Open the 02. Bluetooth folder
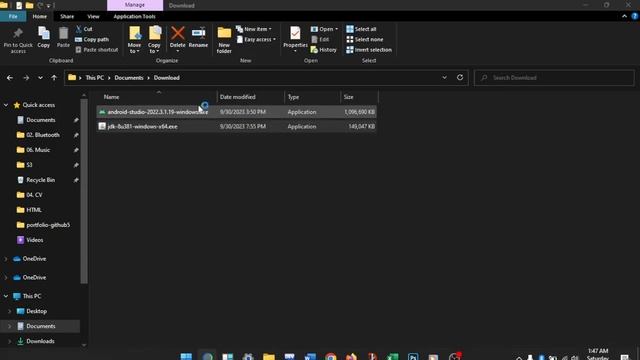Viewport: 640px width, 360px height. (42, 135)
